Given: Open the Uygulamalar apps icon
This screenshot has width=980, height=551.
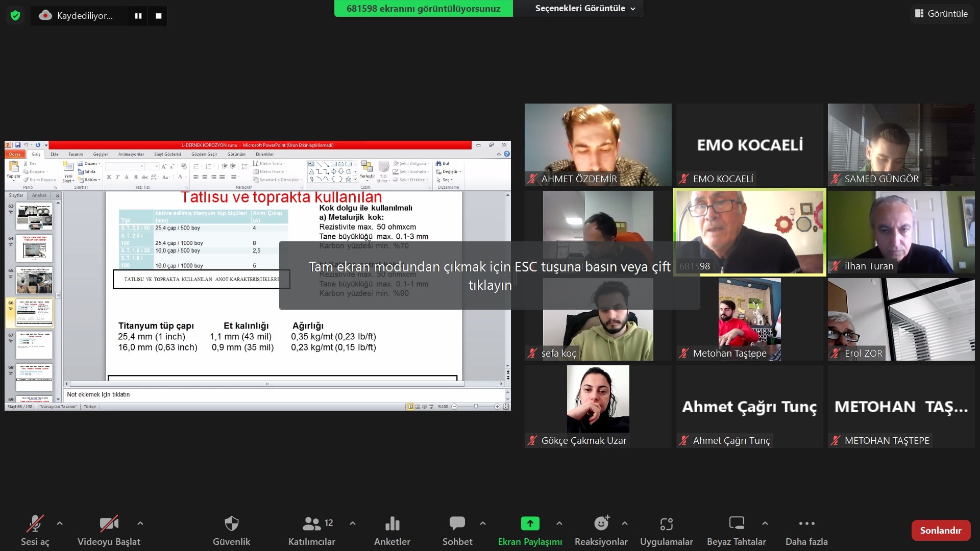Looking at the screenshot, I should [667, 524].
